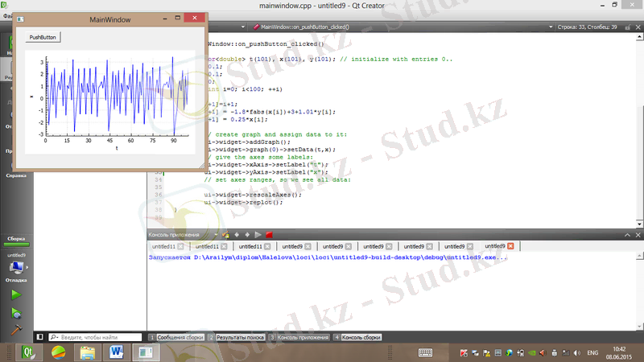Start debugging with the Debug run icon

pyautogui.click(x=15, y=312)
